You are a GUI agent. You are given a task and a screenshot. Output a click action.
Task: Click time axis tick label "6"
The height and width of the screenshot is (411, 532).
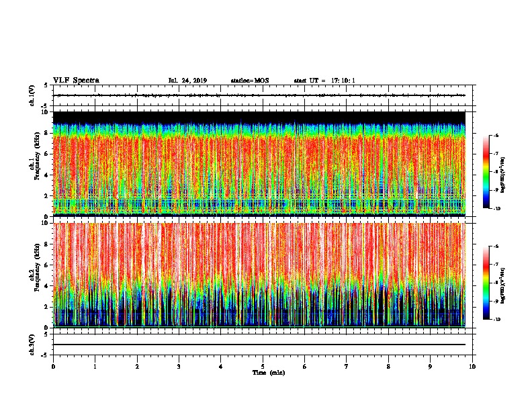point(305,367)
